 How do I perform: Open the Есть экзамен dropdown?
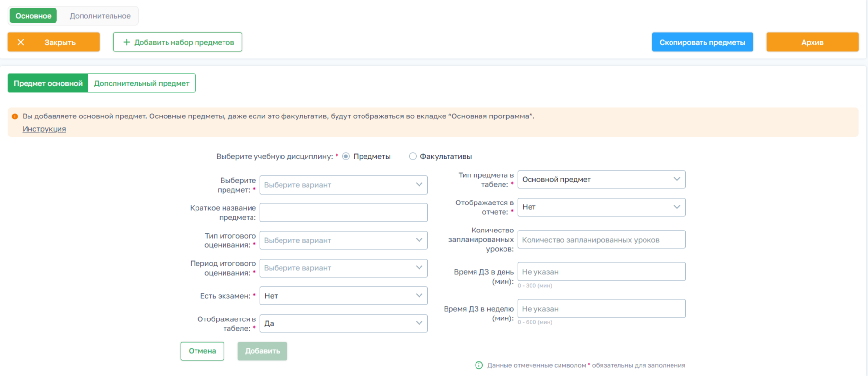click(343, 296)
